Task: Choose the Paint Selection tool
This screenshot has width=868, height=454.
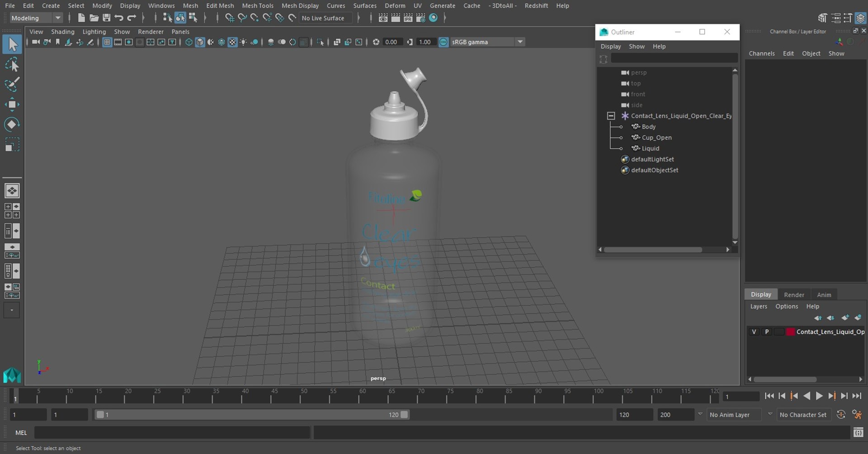Action: [x=12, y=85]
